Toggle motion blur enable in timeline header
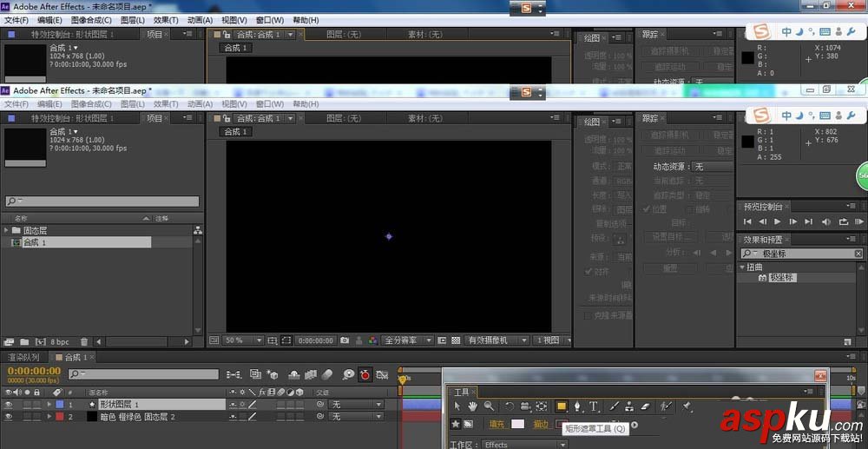This screenshot has height=449, width=868. [326, 375]
